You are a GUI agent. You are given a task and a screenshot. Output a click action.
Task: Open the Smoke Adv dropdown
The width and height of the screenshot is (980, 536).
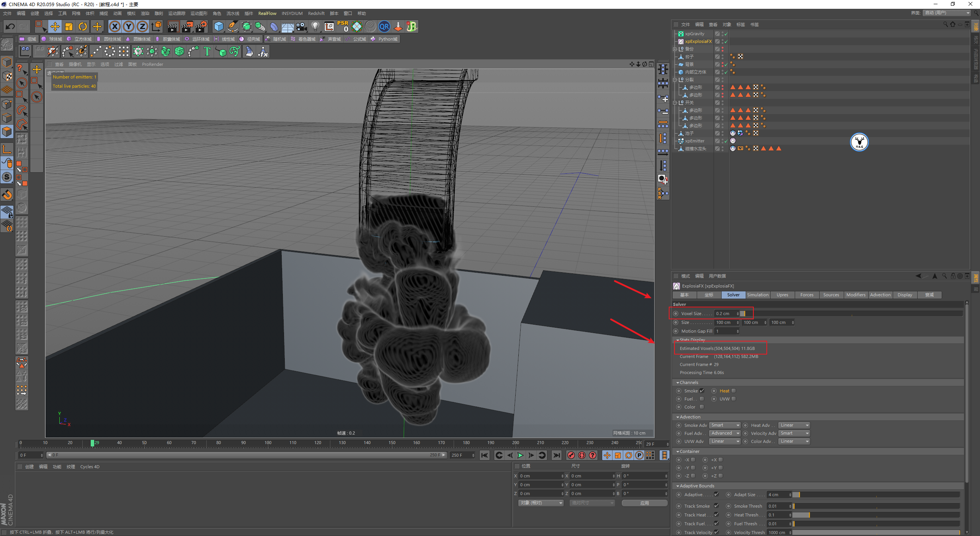[x=725, y=425]
